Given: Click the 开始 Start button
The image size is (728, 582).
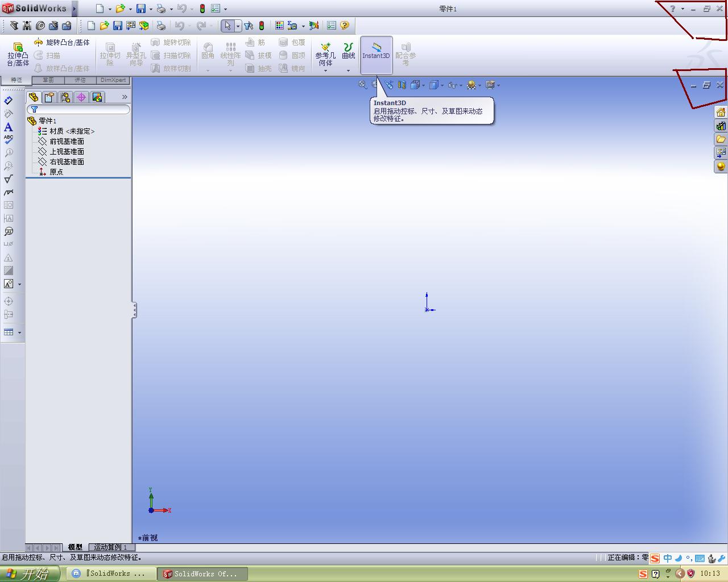Looking at the screenshot, I should click(x=30, y=573).
